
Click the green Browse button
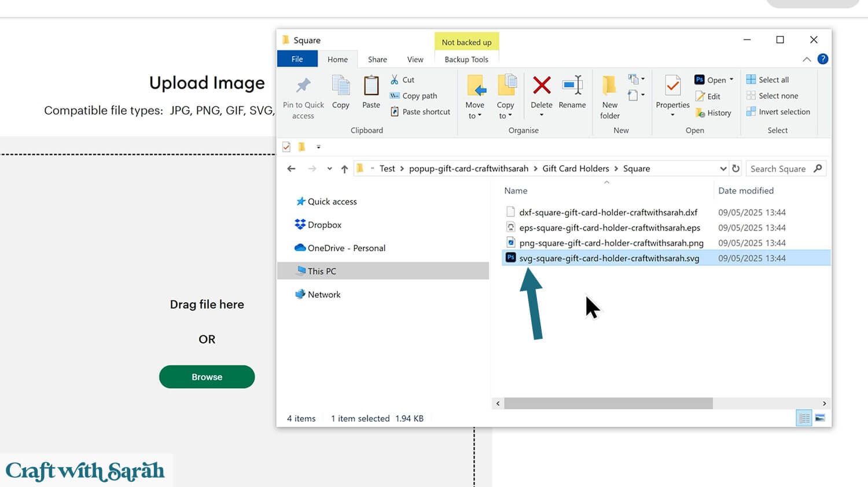tap(207, 377)
